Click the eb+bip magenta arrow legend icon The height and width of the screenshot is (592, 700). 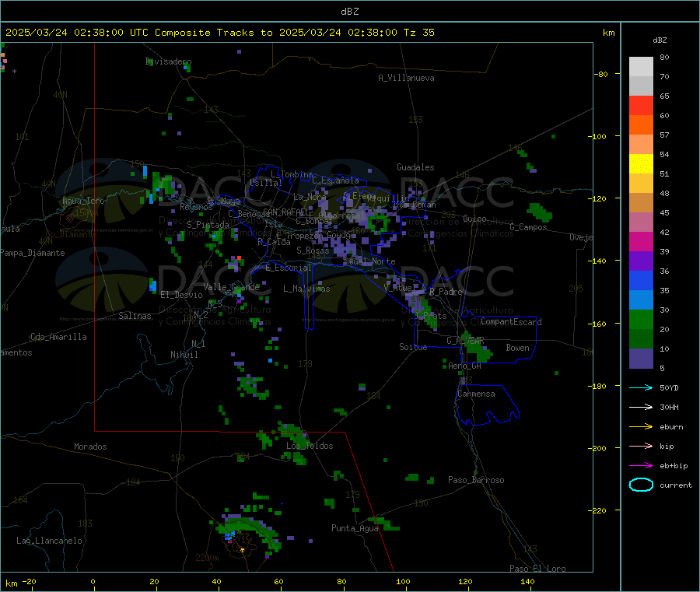pos(641,465)
